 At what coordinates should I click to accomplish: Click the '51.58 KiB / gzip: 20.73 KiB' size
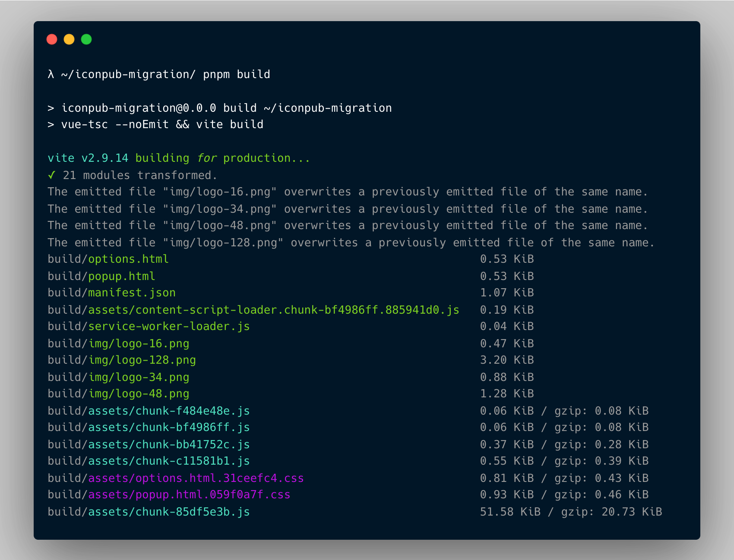point(571,512)
